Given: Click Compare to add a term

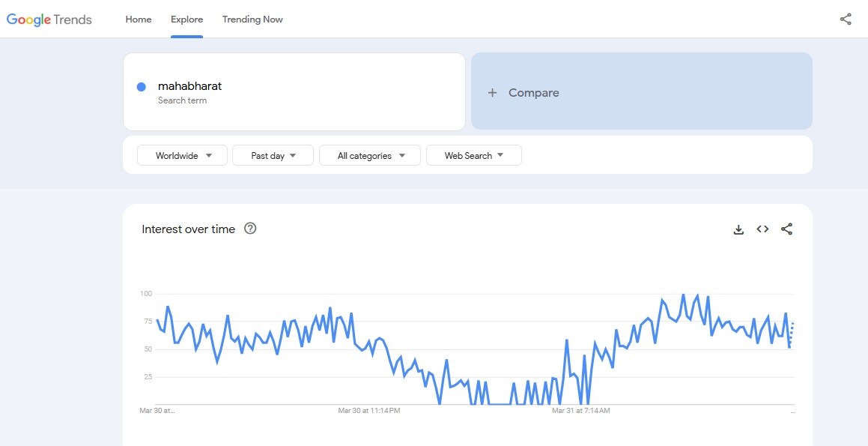Looking at the screenshot, I should tap(533, 93).
